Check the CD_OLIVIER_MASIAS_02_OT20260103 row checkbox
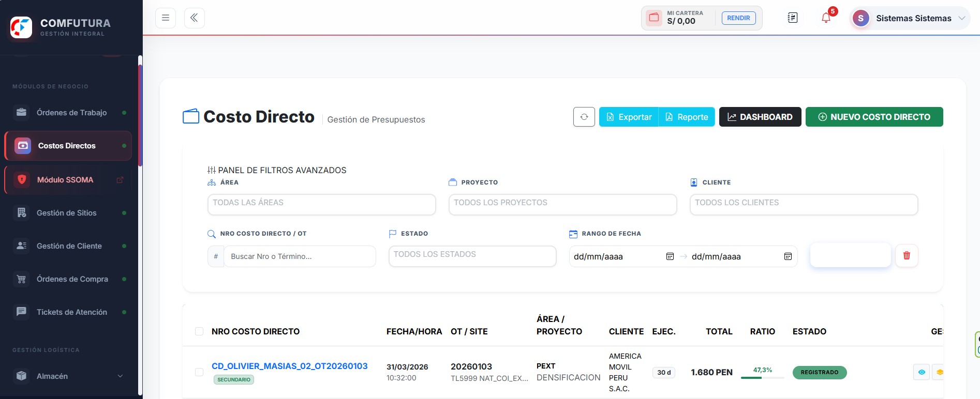Viewport: 980px width, 399px height. click(x=199, y=372)
